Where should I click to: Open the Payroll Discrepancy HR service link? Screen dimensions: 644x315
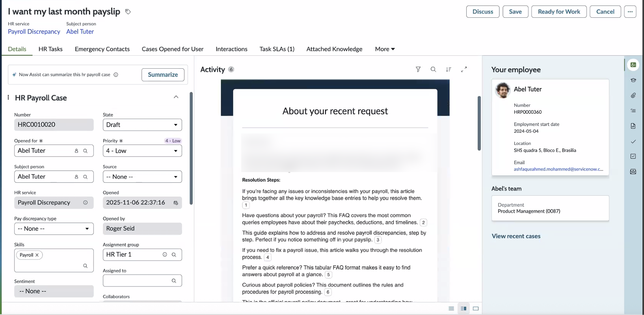coord(34,32)
